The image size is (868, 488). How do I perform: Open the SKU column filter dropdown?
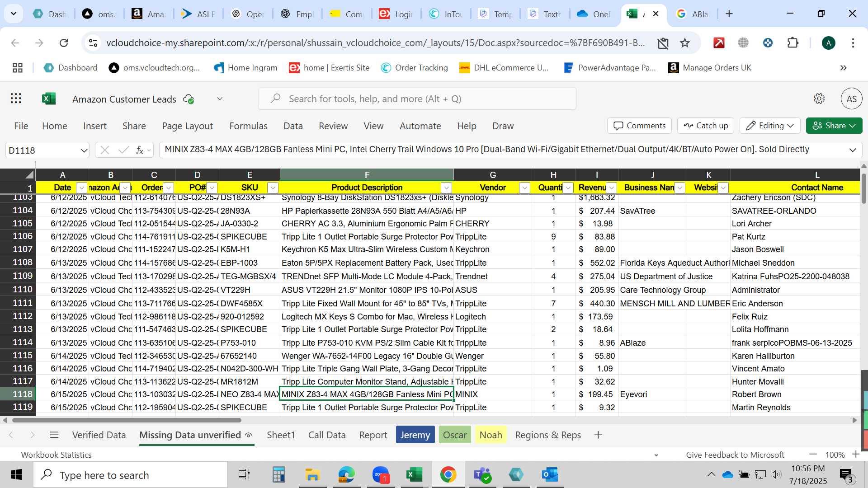(x=273, y=188)
